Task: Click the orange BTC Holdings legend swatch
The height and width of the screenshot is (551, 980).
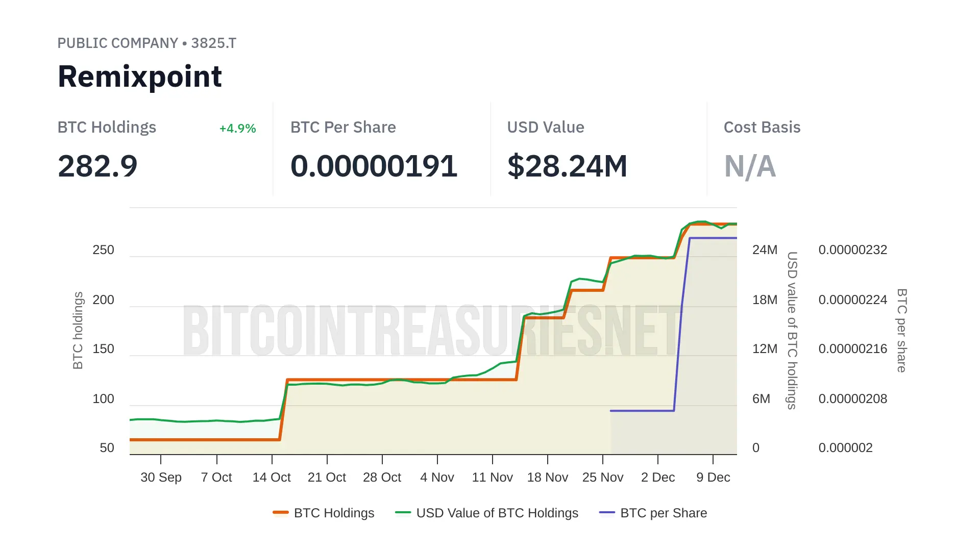Action: pyautogui.click(x=281, y=513)
